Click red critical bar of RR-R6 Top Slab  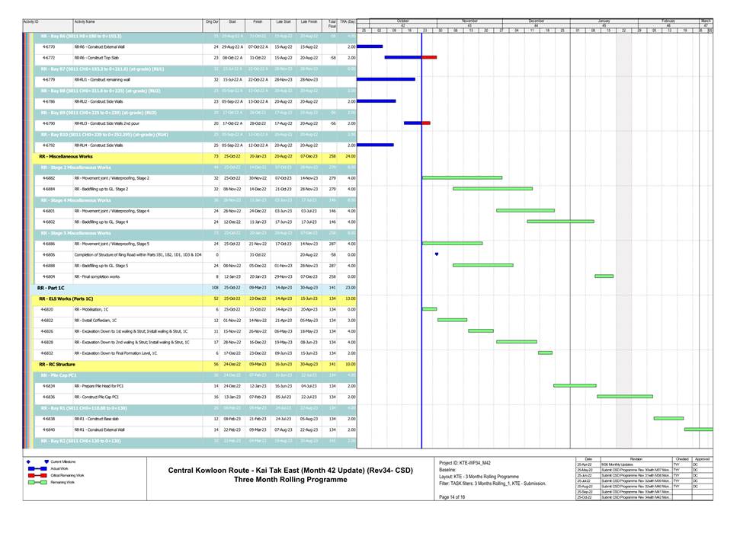(x=429, y=57)
